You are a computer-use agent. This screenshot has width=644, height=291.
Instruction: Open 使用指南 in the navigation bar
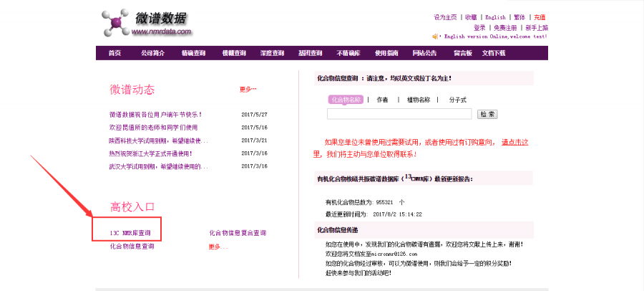click(x=386, y=53)
